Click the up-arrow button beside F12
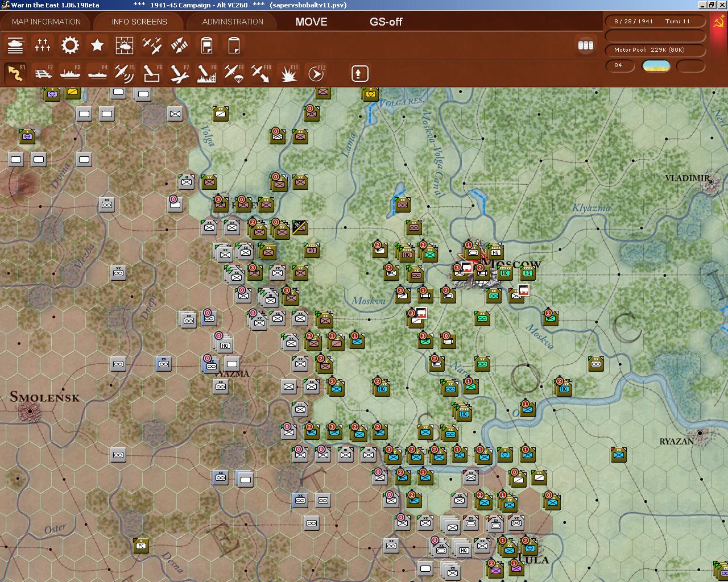Viewport: 728px width, 582px height. pyautogui.click(x=359, y=73)
